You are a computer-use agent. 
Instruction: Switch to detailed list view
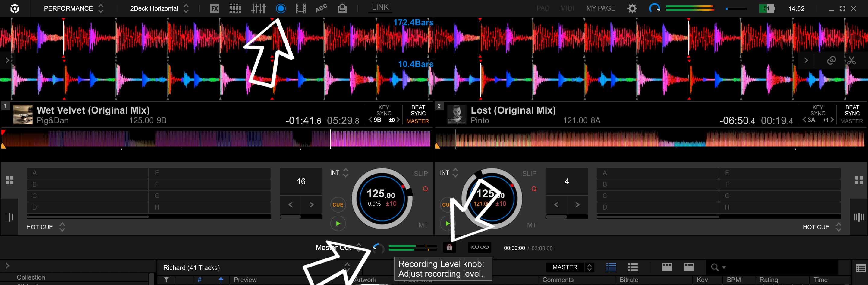pyautogui.click(x=611, y=267)
